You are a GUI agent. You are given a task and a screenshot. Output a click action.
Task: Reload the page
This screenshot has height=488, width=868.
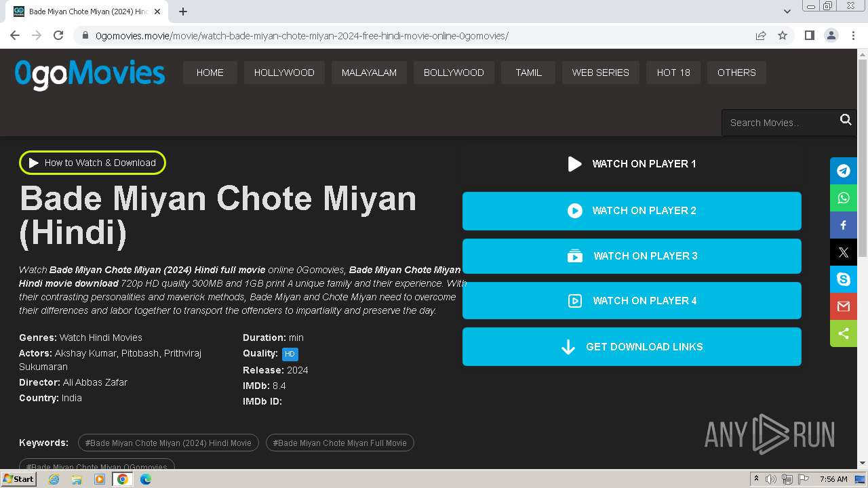[x=58, y=35]
